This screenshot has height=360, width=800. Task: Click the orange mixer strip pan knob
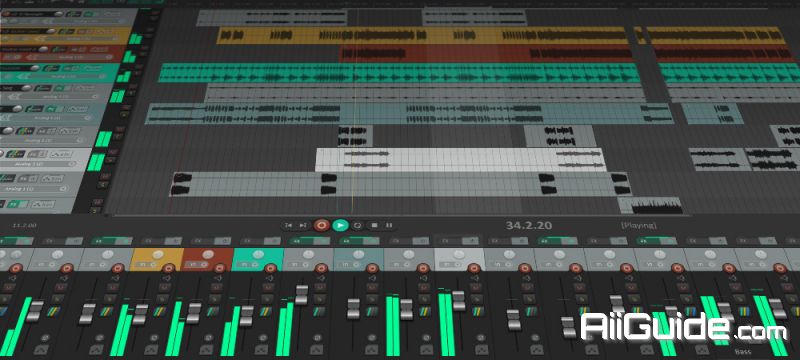point(158,254)
